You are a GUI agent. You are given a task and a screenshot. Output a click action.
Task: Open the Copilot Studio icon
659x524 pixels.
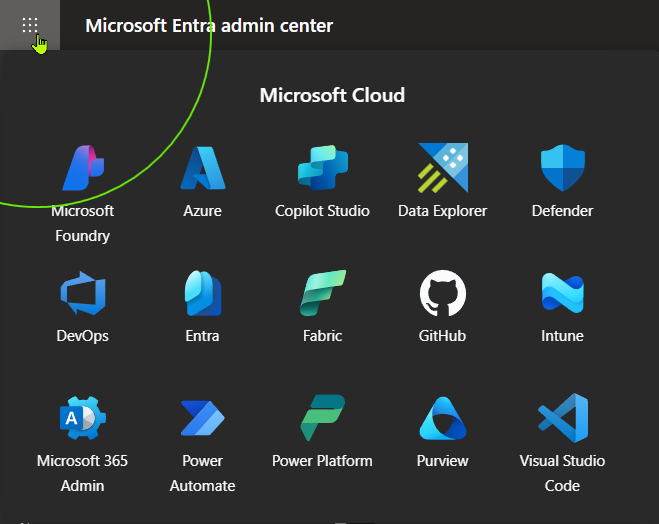coord(322,168)
